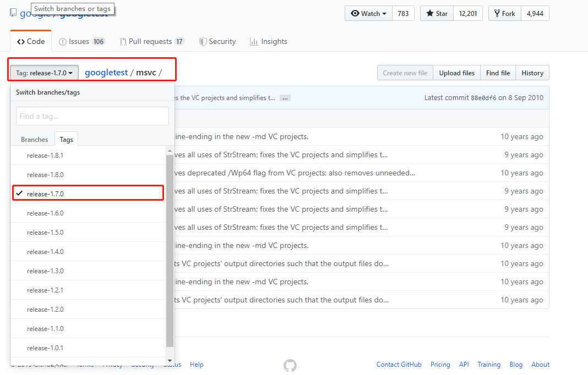Select the Tags tab in dropdown
This screenshot has height=375, width=588.
click(x=67, y=139)
